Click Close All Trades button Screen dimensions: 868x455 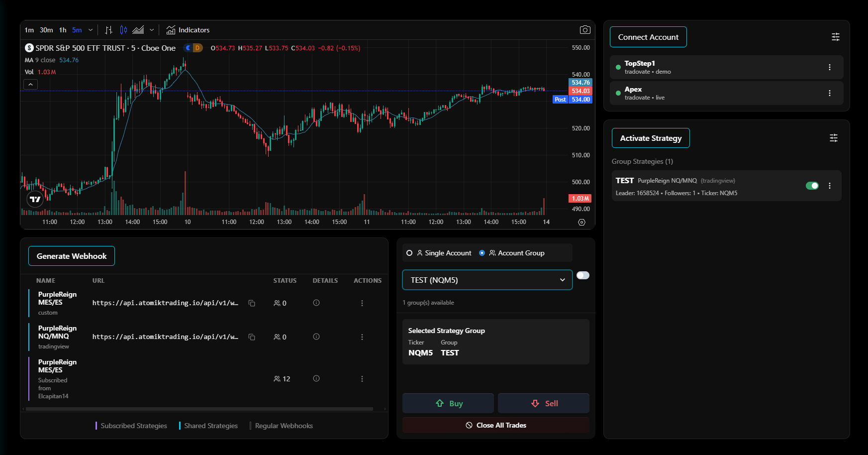[x=496, y=425]
